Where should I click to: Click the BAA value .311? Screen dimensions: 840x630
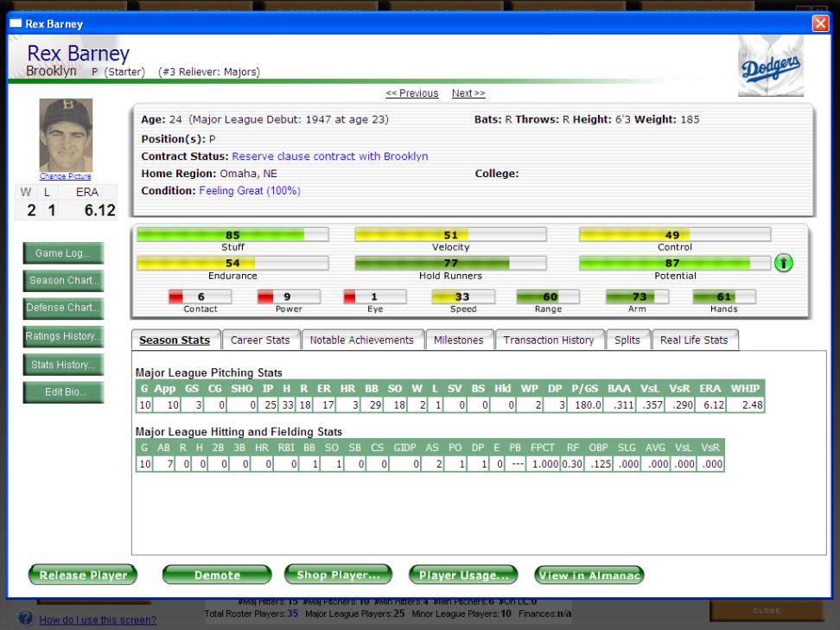click(624, 405)
